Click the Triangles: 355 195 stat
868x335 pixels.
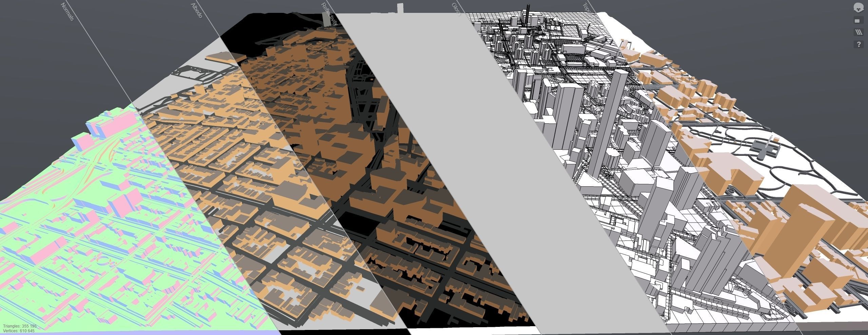(19, 326)
